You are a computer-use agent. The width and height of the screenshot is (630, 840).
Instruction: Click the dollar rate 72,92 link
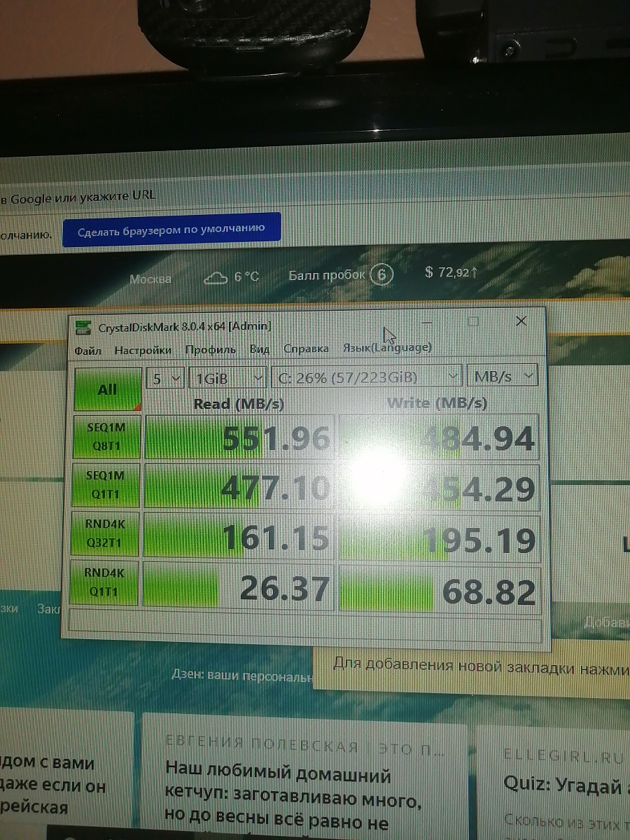coord(451,272)
